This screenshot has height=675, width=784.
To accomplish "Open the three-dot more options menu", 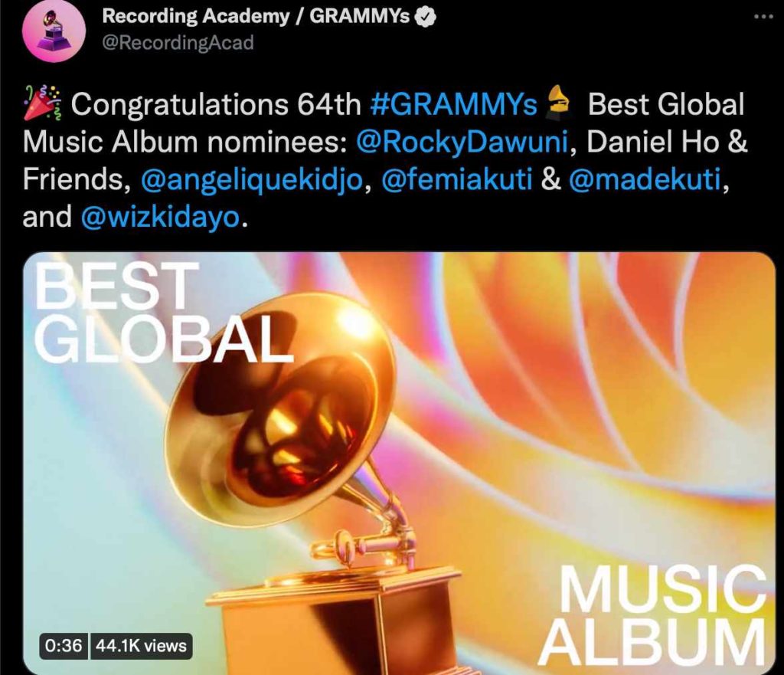I will 763,17.
